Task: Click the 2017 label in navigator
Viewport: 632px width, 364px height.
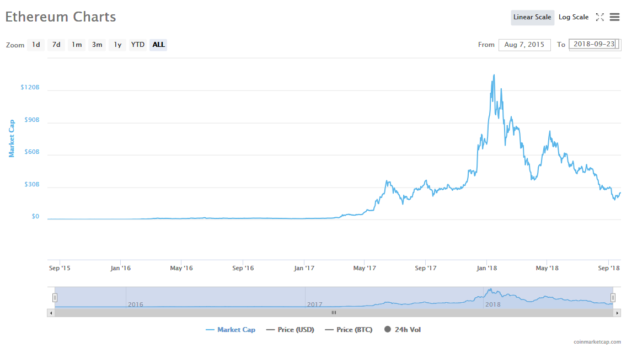Action: point(314,304)
